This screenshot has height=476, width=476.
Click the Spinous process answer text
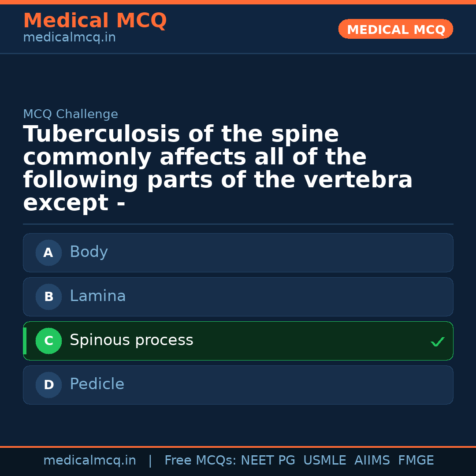[131, 340]
